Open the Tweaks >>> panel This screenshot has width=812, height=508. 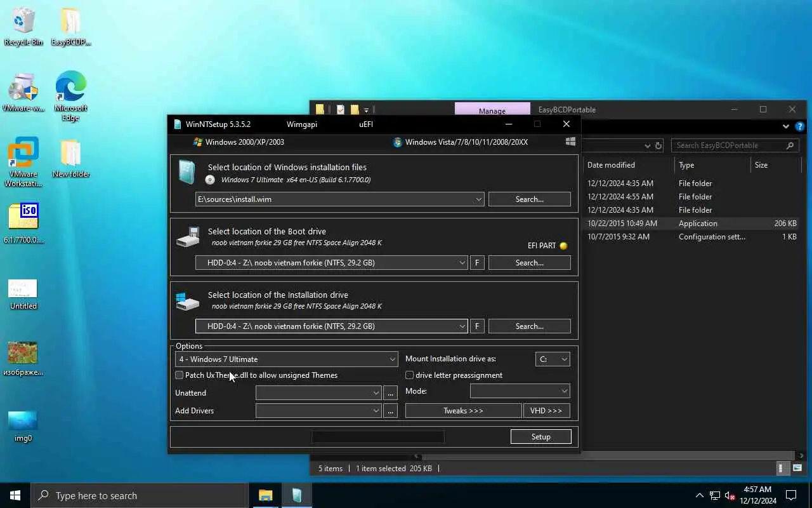tap(464, 411)
